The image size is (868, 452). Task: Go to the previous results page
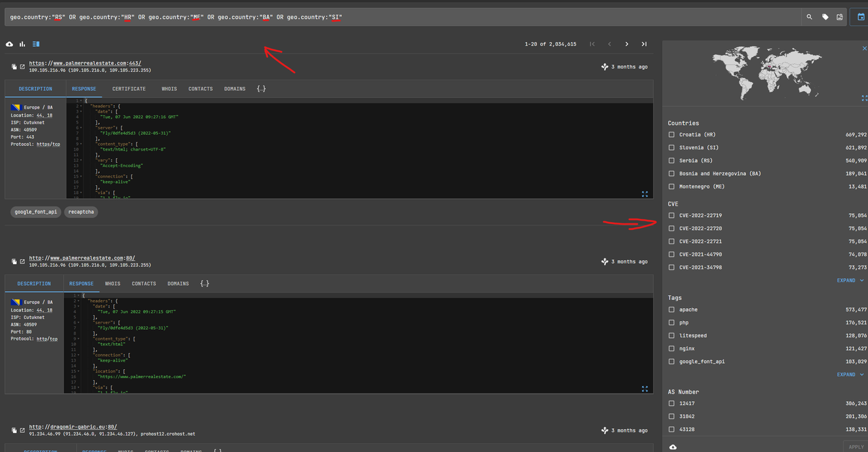pos(609,44)
